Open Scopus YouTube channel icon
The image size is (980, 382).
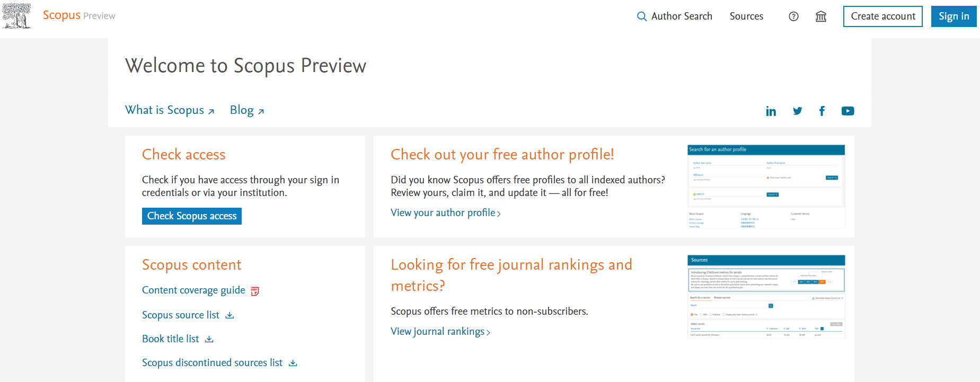(x=847, y=111)
